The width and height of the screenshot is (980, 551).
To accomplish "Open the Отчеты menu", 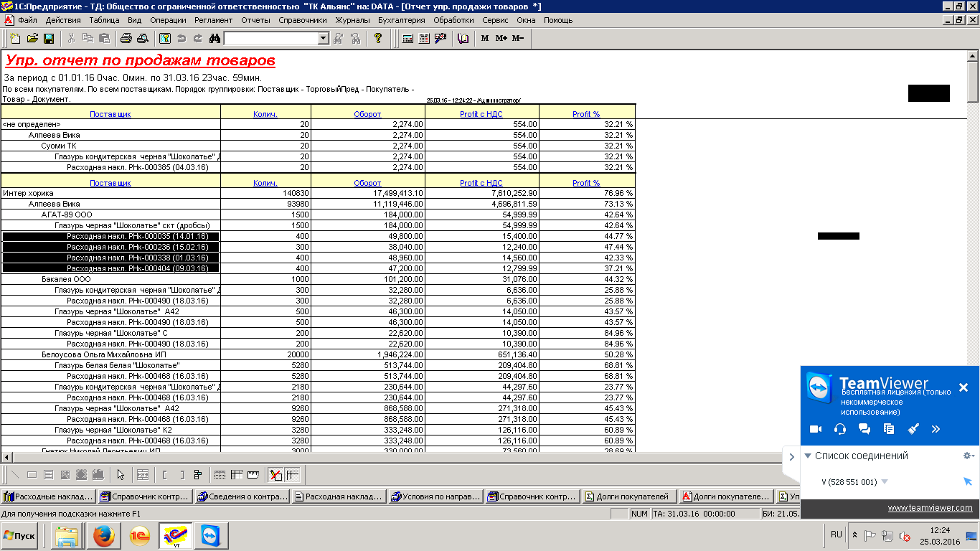I will tap(255, 20).
